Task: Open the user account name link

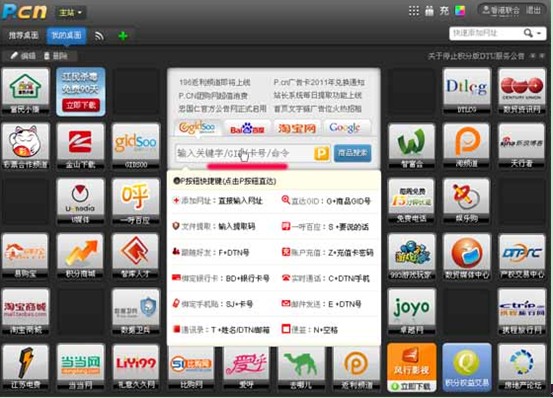Action: 501,10
